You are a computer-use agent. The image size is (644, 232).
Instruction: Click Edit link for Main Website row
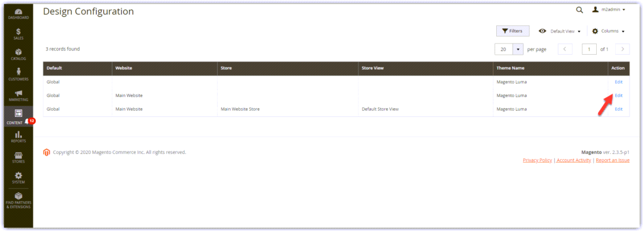tap(618, 96)
